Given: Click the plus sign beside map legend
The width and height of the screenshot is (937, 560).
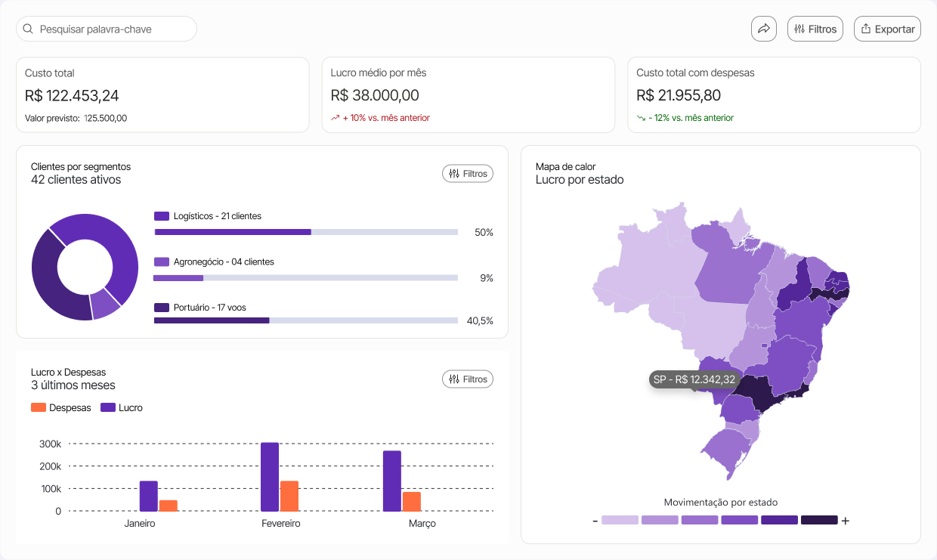Looking at the screenshot, I should click(x=846, y=521).
